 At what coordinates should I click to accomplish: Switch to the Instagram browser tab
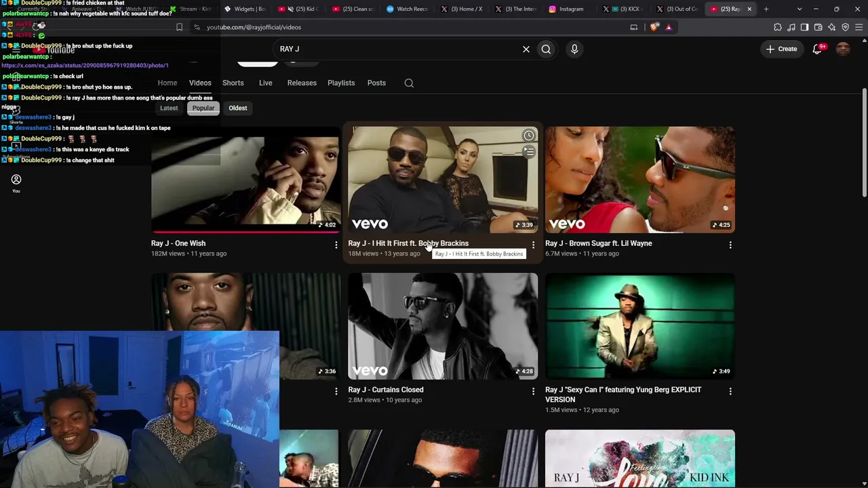coord(570,9)
